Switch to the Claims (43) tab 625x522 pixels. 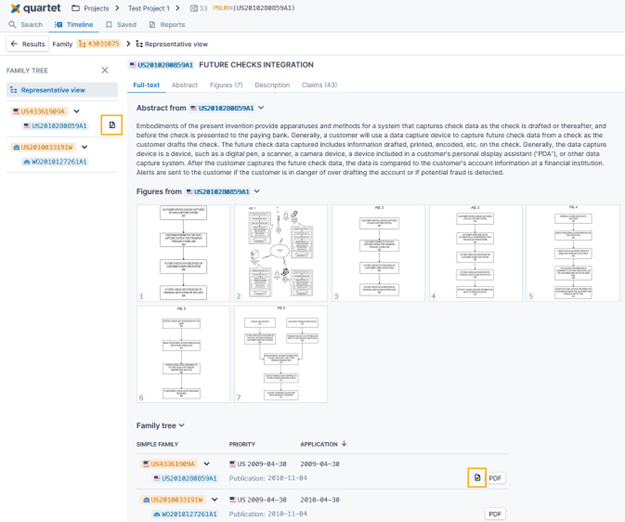(x=318, y=85)
